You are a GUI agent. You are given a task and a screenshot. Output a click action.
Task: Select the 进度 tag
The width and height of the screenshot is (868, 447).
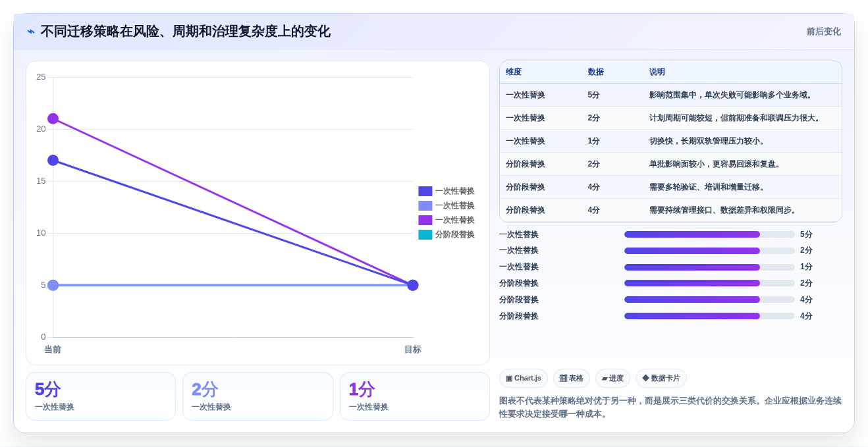tap(612, 379)
